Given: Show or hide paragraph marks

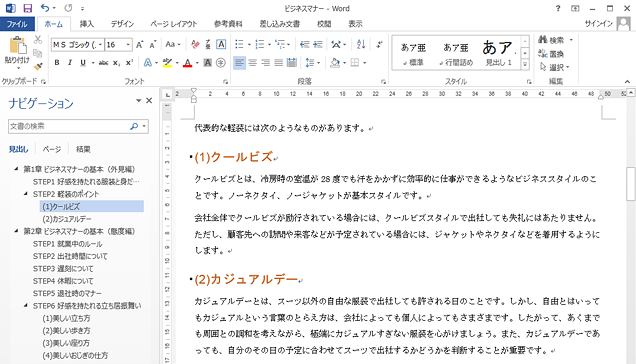Looking at the screenshot, I should [380, 44].
